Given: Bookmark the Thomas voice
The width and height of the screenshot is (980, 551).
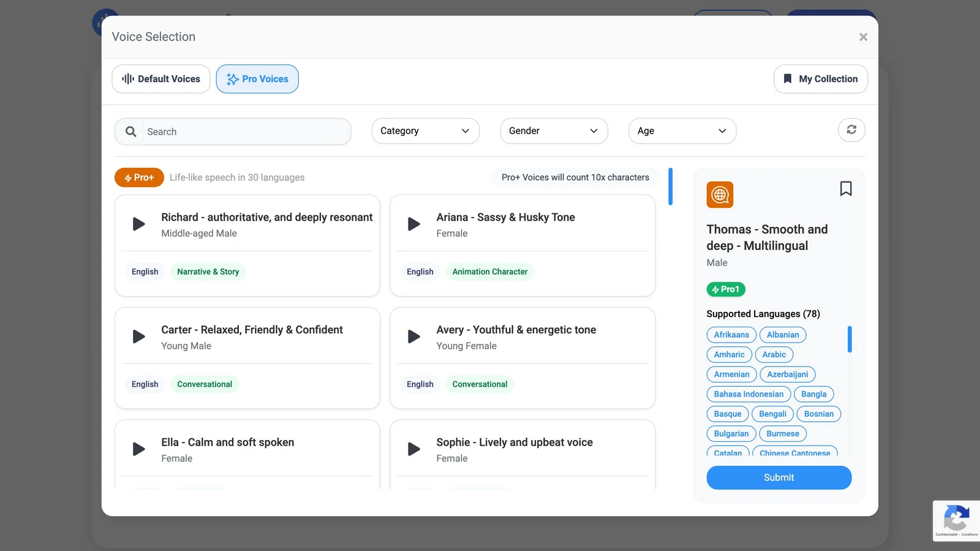Looking at the screenshot, I should click(x=846, y=189).
